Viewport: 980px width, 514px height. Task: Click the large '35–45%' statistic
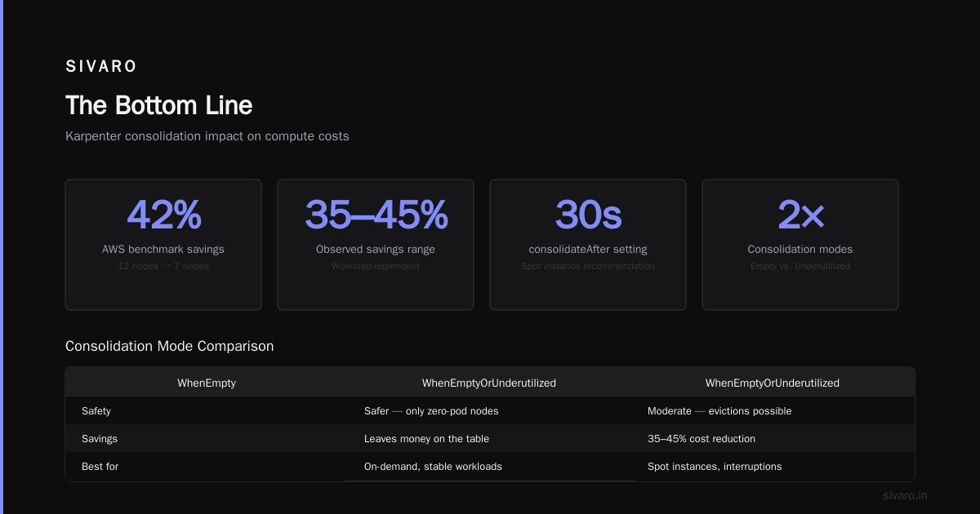[376, 215]
